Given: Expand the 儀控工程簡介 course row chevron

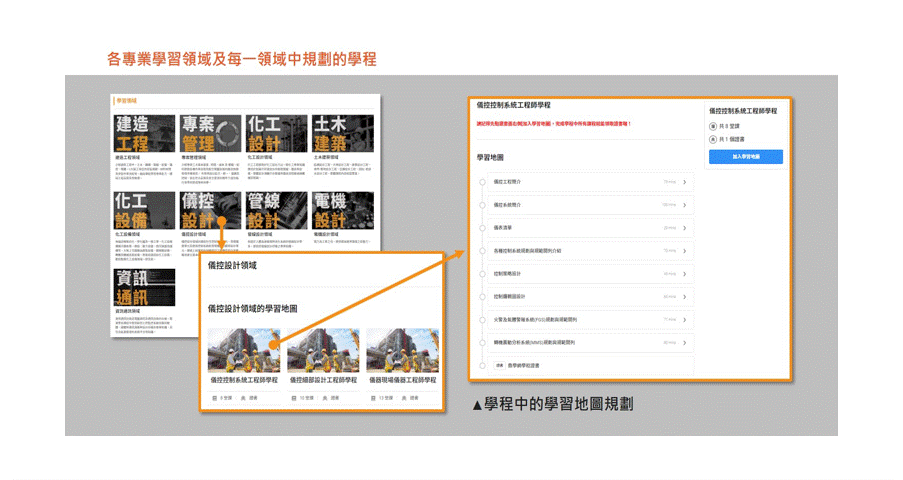Looking at the screenshot, I should [685, 182].
